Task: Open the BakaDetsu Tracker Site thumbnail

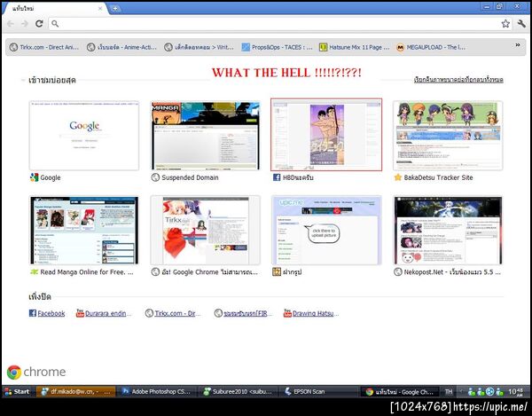Action: tap(448, 136)
